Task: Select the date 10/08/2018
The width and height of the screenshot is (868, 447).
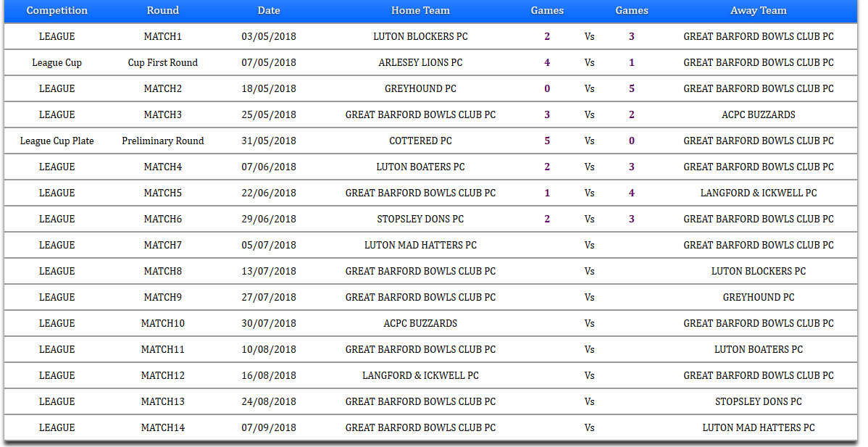Action: click(269, 349)
